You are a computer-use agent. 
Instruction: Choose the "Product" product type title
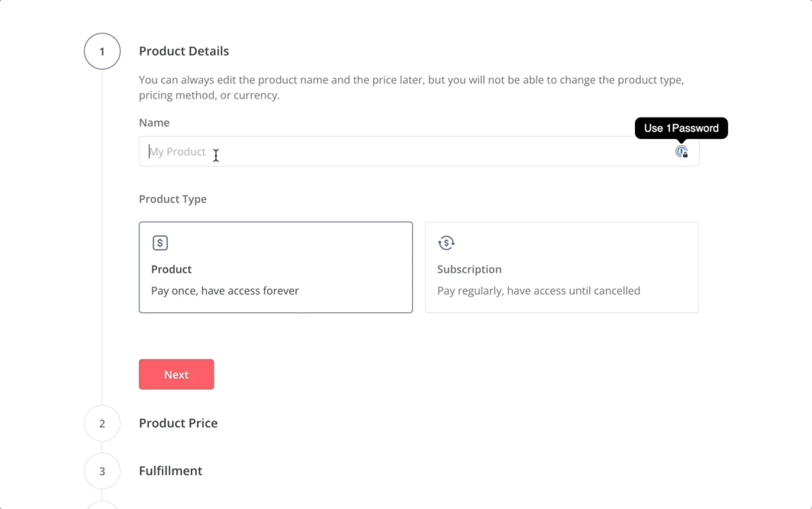tap(171, 269)
